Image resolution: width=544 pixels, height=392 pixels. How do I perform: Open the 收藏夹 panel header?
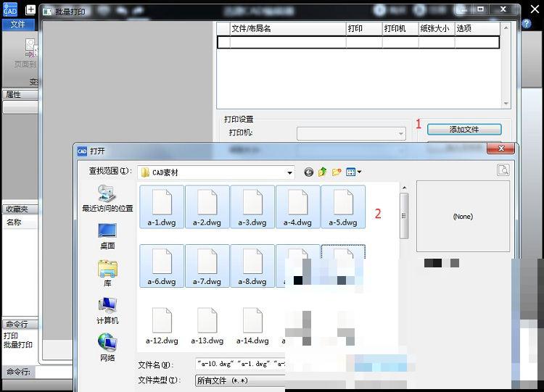coord(20,209)
